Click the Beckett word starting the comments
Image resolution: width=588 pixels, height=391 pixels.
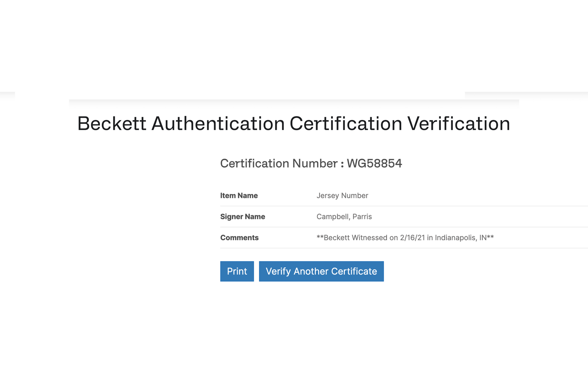point(337,238)
